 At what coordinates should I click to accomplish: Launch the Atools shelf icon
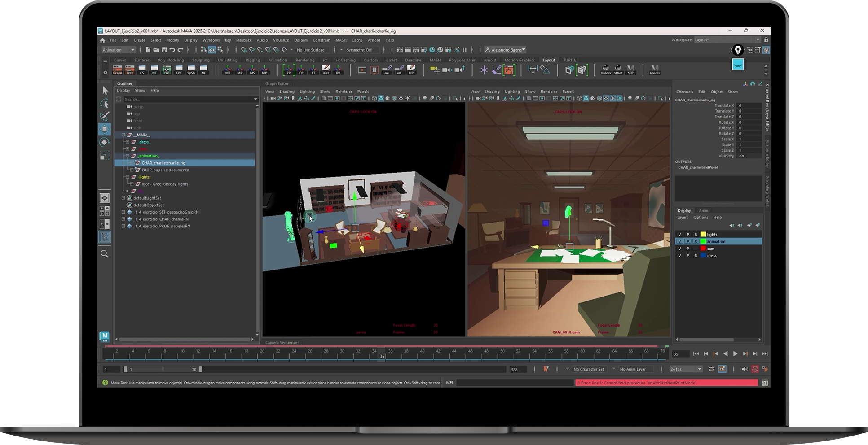(654, 70)
